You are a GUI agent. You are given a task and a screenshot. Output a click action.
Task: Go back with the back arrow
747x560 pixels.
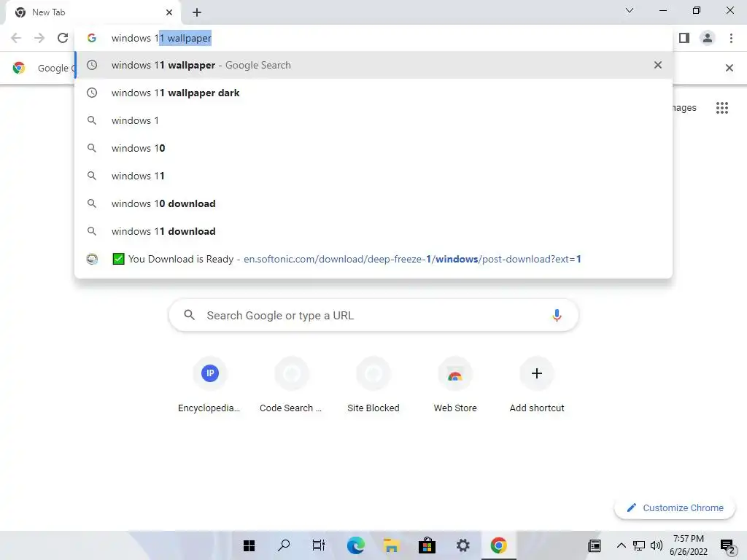[16, 38]
